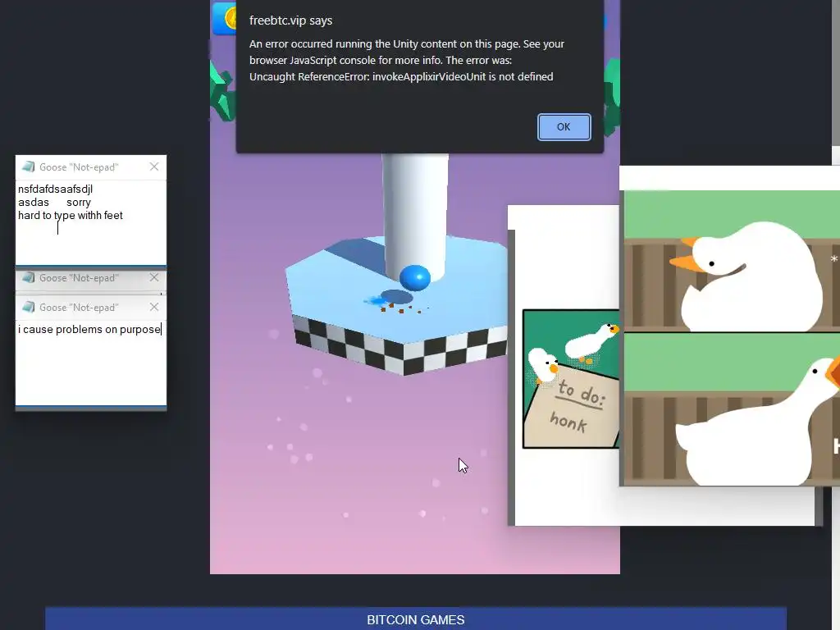Click the BITCOIN GAMES banner
840x630 pixels.
[416, 619]
